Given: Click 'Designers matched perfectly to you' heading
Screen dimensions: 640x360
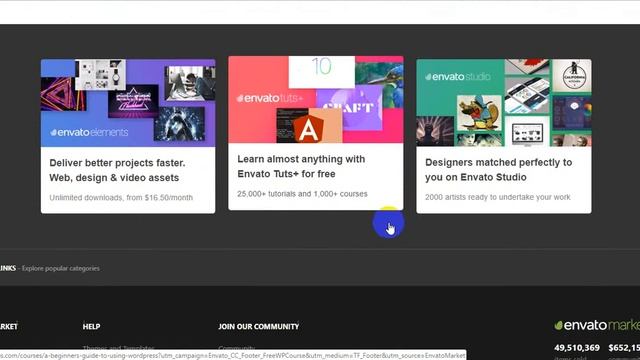Looking at the screenshot, I should (498, 170).
